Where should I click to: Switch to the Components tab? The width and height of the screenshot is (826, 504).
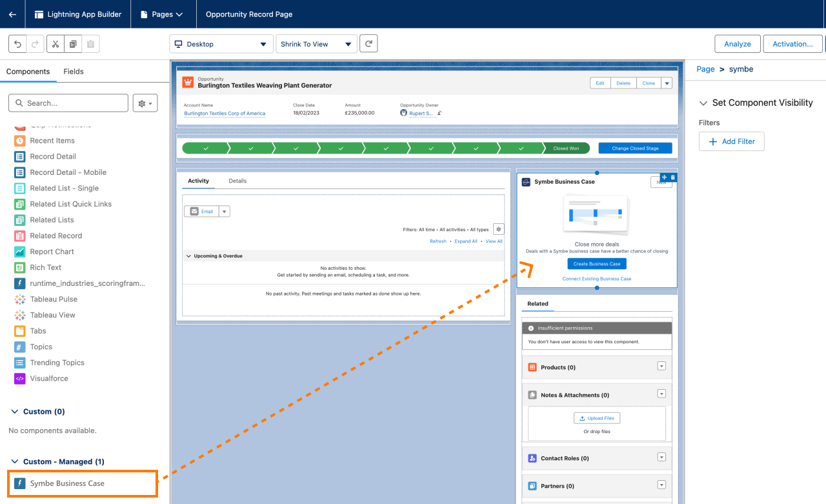pos(28,72)
